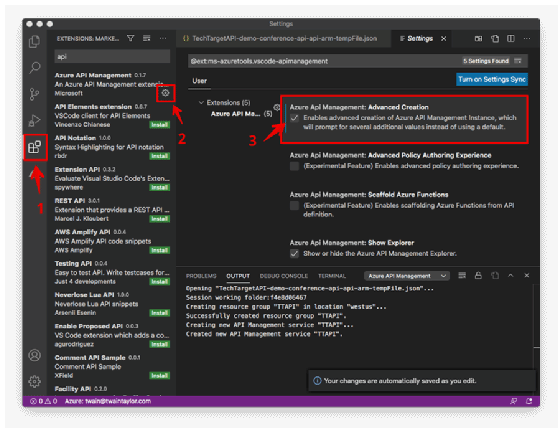Image resolution: width=560 pixels, height=430 pixels.
Task: Select the User settings scope tab
Action: point(199,81)
